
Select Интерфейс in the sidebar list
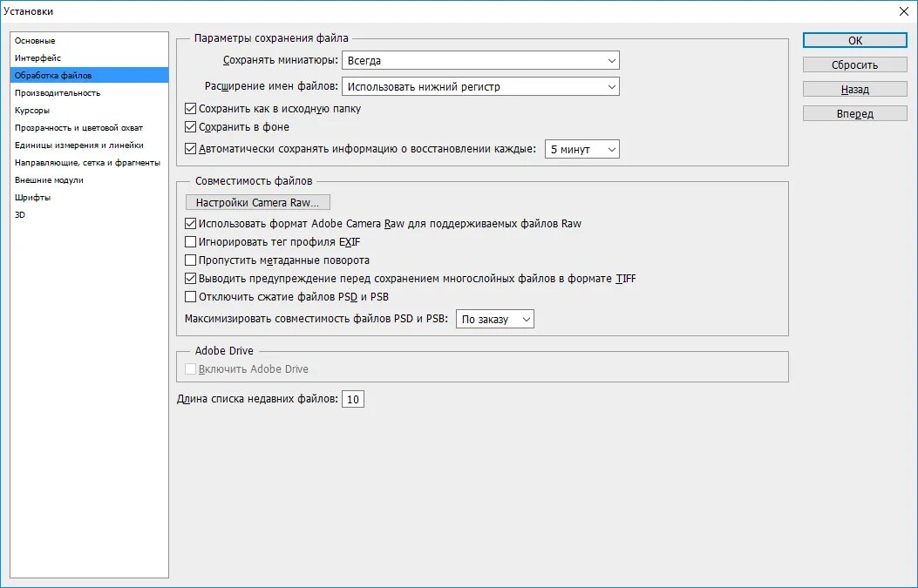(x=89, y=57)
